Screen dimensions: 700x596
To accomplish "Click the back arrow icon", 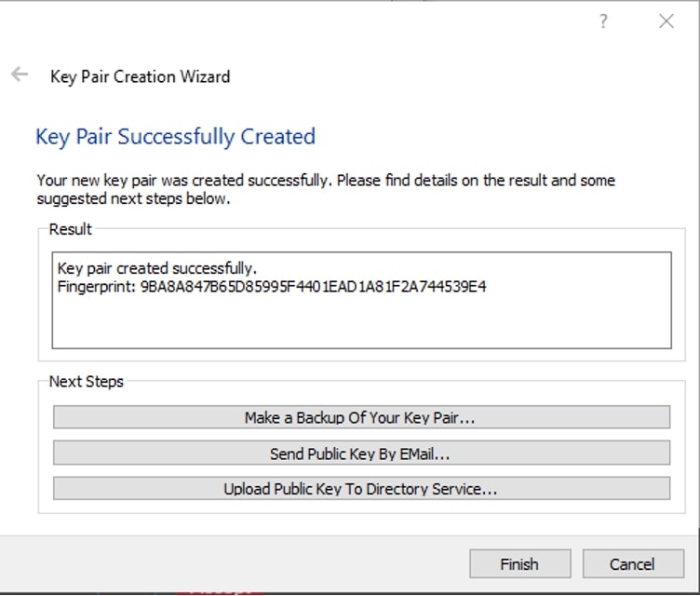I will point(20,74).
